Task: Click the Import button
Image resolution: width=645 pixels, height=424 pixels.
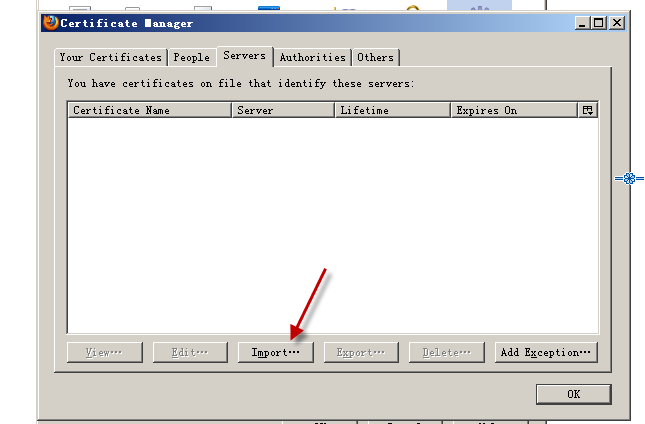Action: [276, 352]
